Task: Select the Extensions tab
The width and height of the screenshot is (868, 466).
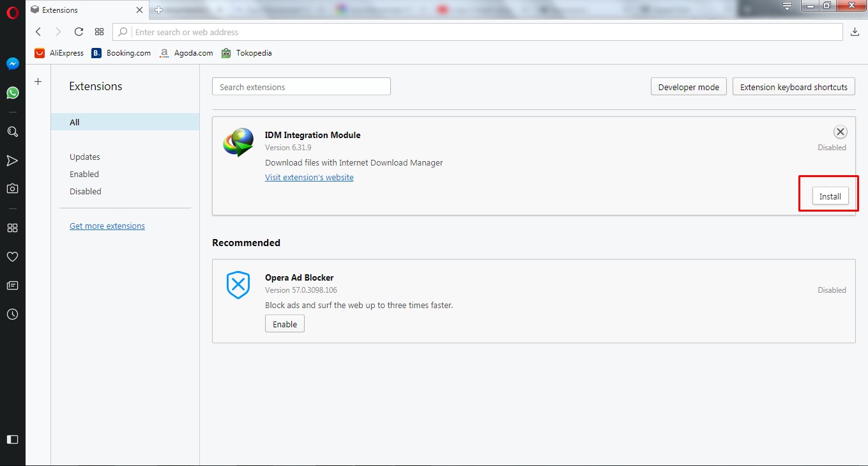Action: (x=86, y=10)
